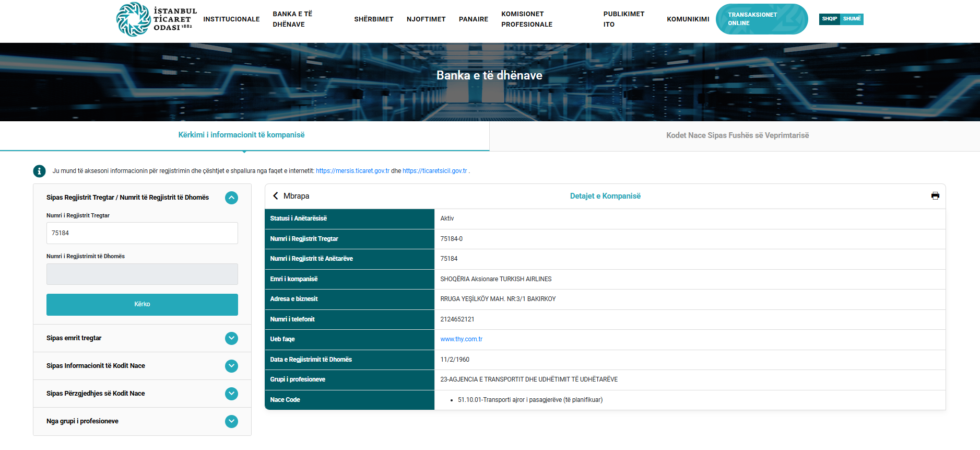Screen dimensions: 980x450
Task: Open the SHUMË language option
Action: [852, 19]
